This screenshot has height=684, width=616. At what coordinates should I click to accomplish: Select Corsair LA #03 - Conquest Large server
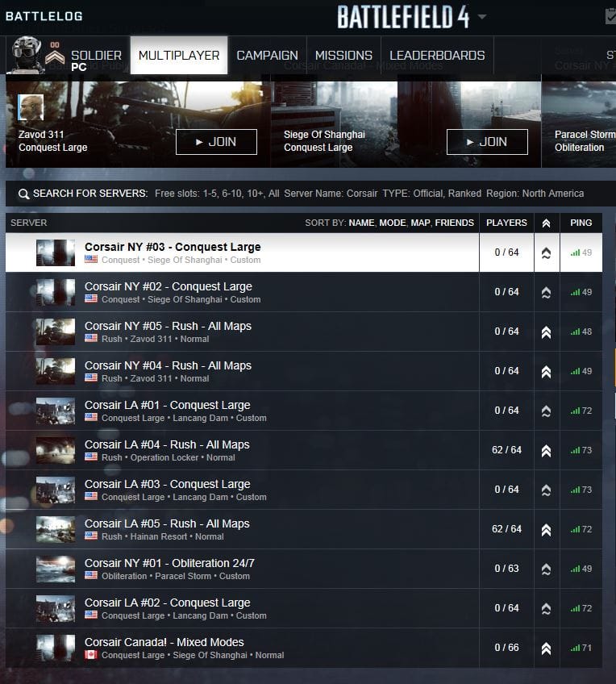[168, 484]
